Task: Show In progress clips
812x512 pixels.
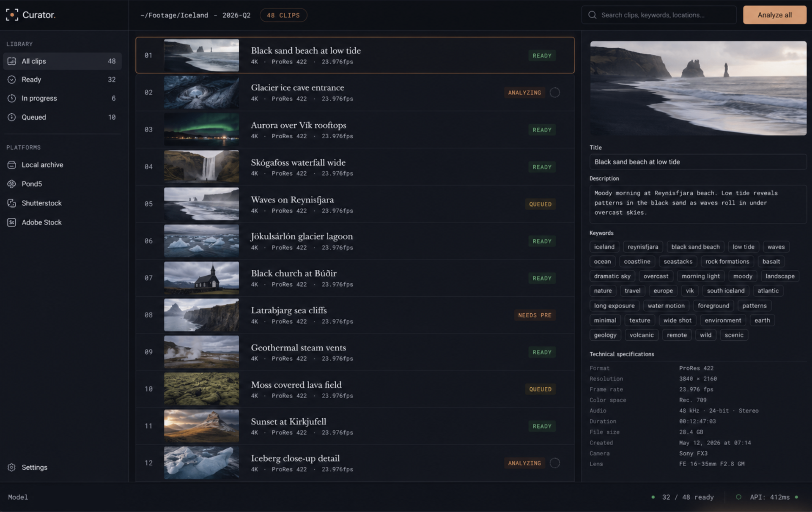Action: pyautogui.click(x=63, y=98)
